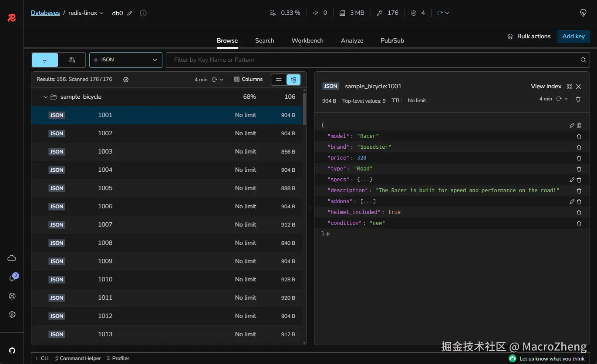The height and width of the screenshot is (364, 597).
Task: Switch to list view toggle
Action: point(279,80)
